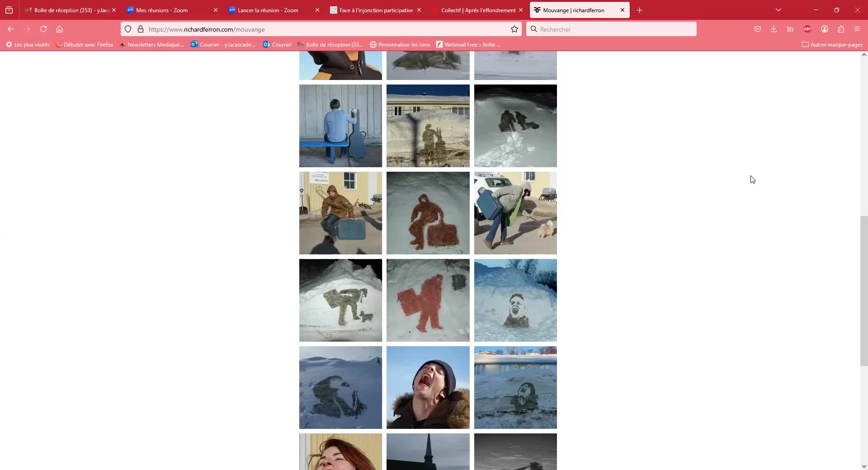868x470 pixels.
Task: Open the Autres marque-pages folder
Action: (832, 45)
